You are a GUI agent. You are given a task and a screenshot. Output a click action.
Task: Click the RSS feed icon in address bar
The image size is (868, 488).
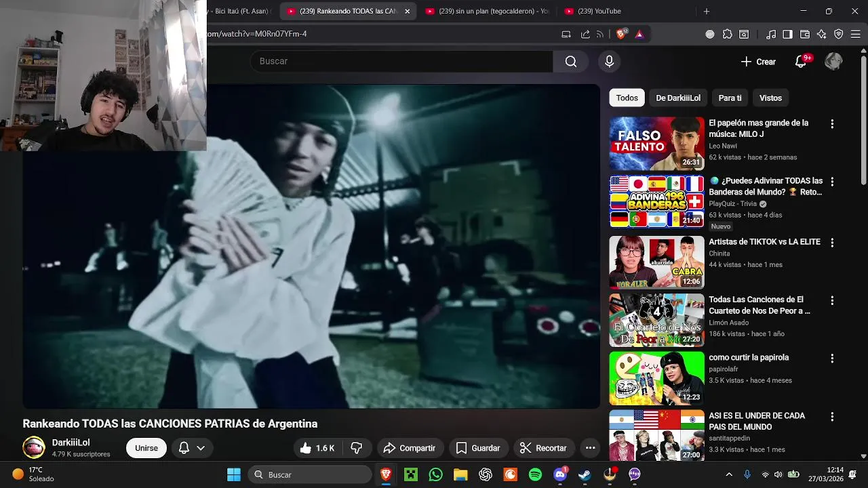click(600, 34)
